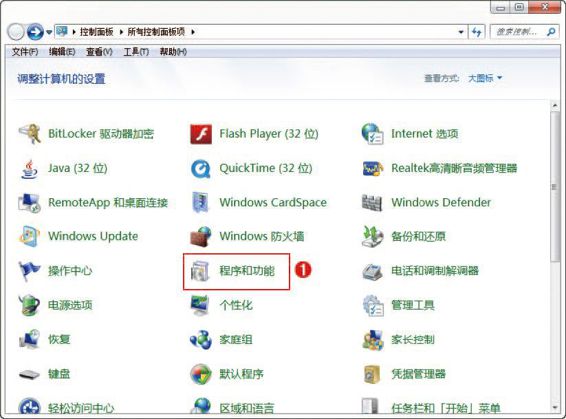Image resolution: width=566 pixels, height=419 pixels.
Task: Click the Java (32 位) coffee cup icon
Action: [30, 169]
